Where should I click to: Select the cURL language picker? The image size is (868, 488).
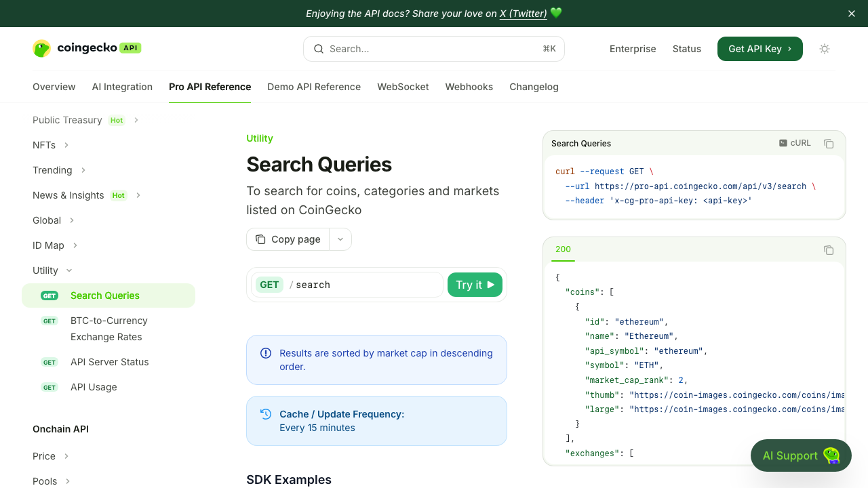point(795,143)
